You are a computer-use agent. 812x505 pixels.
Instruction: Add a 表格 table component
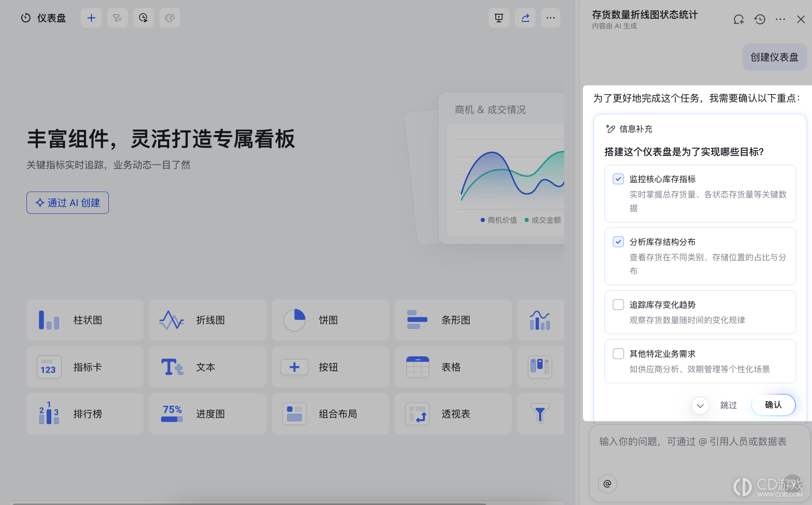coord(453,367)
